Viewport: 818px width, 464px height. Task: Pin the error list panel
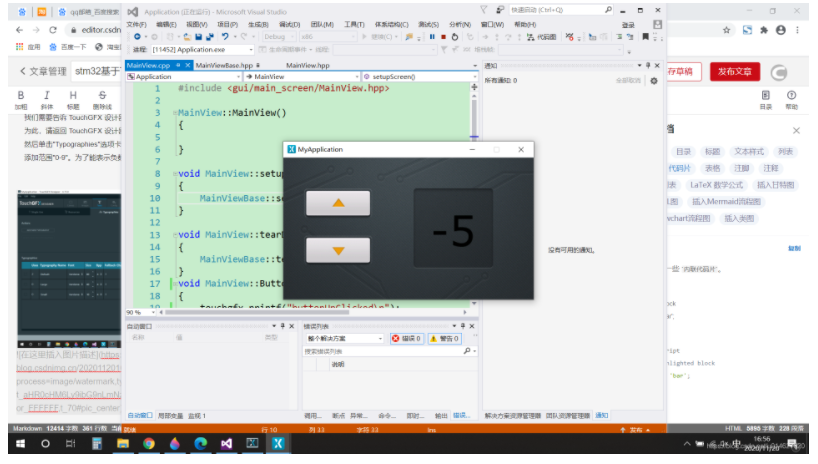click(x=463, y=326)
